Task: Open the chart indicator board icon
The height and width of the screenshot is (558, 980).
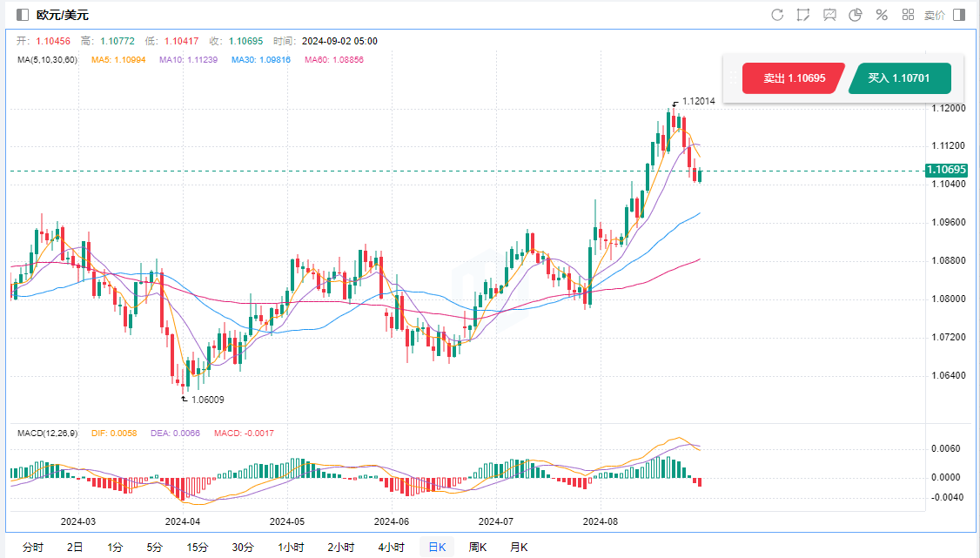Action: click(829, 15)
